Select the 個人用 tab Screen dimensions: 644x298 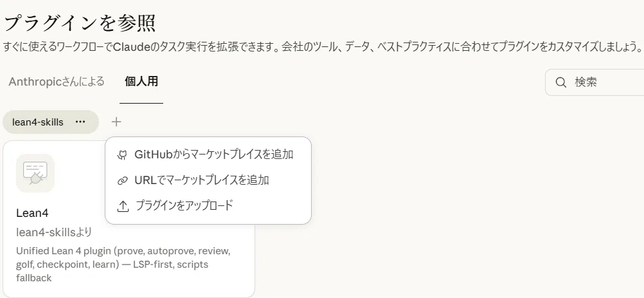coord(141,81)
